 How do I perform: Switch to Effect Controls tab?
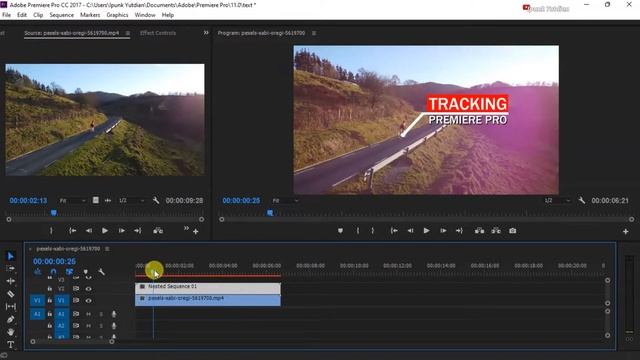pos(158,33)
